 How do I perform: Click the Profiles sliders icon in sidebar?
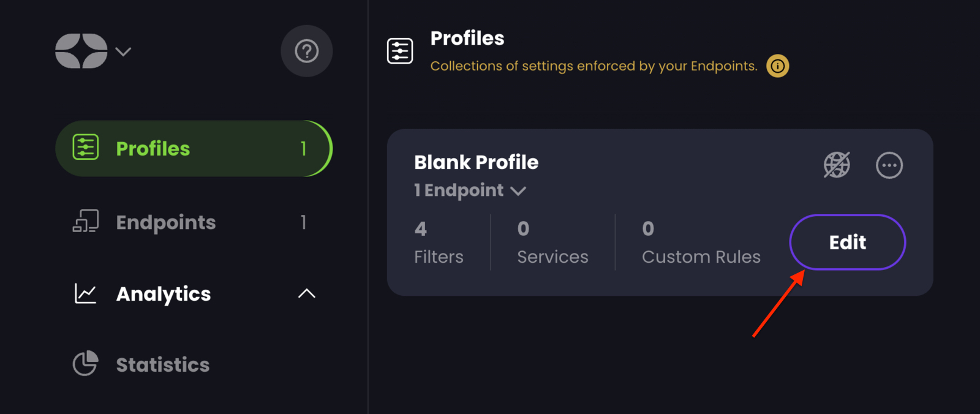point(86,147)
